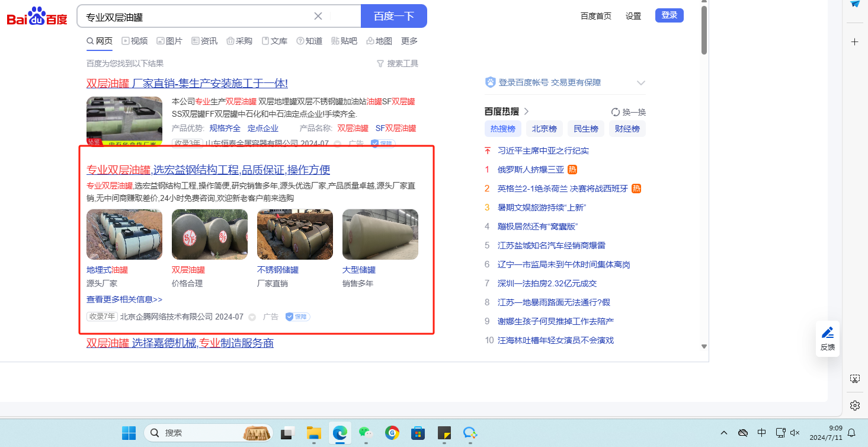Open the 双层油罐 厂家直销 result title

pos(187,84)
